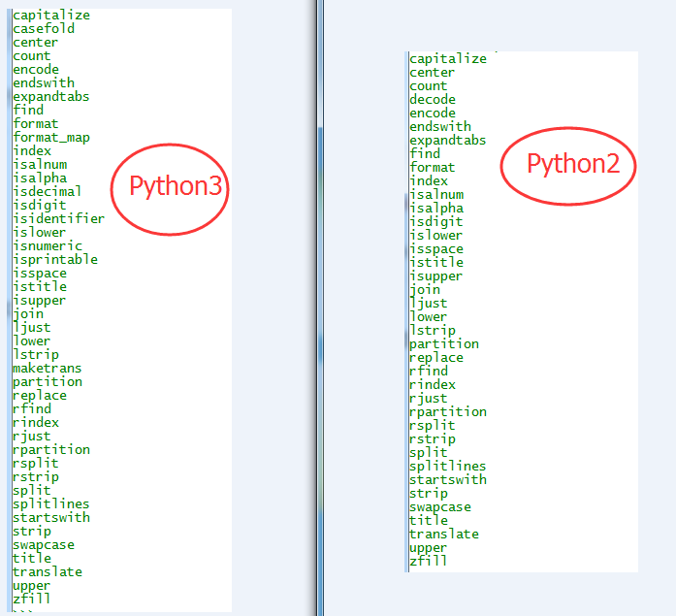The height and width of the screenshot is (616, 676).
Task: Select isalnum in the Python2 list
Action: point(436,194)
